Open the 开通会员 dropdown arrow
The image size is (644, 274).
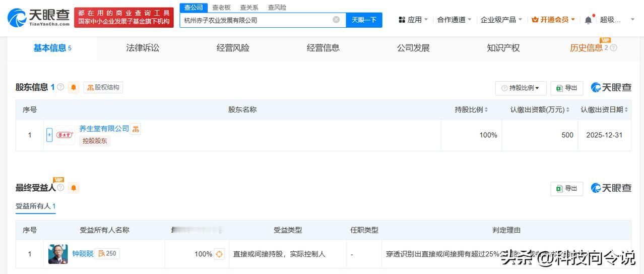tap(573, 20)
